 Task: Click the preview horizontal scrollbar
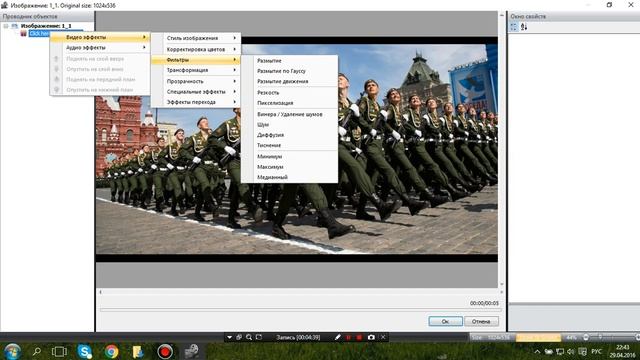click(x=301, y=292)
